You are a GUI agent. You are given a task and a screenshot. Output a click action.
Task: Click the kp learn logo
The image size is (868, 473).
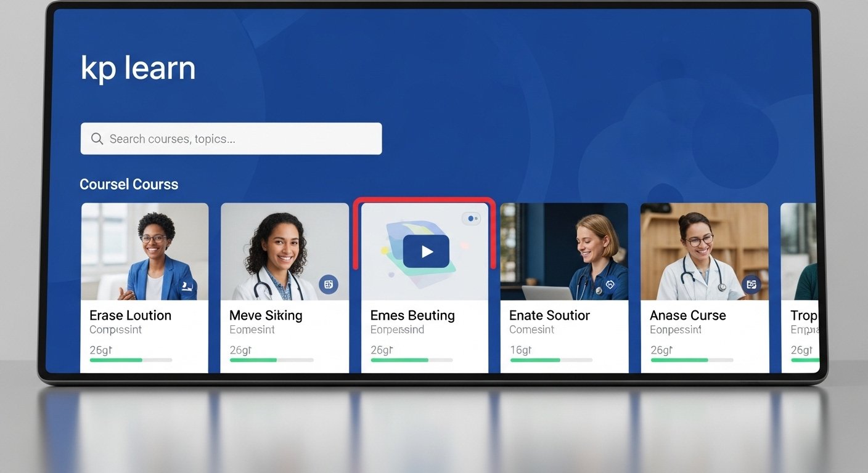click(x=138, y=68)
